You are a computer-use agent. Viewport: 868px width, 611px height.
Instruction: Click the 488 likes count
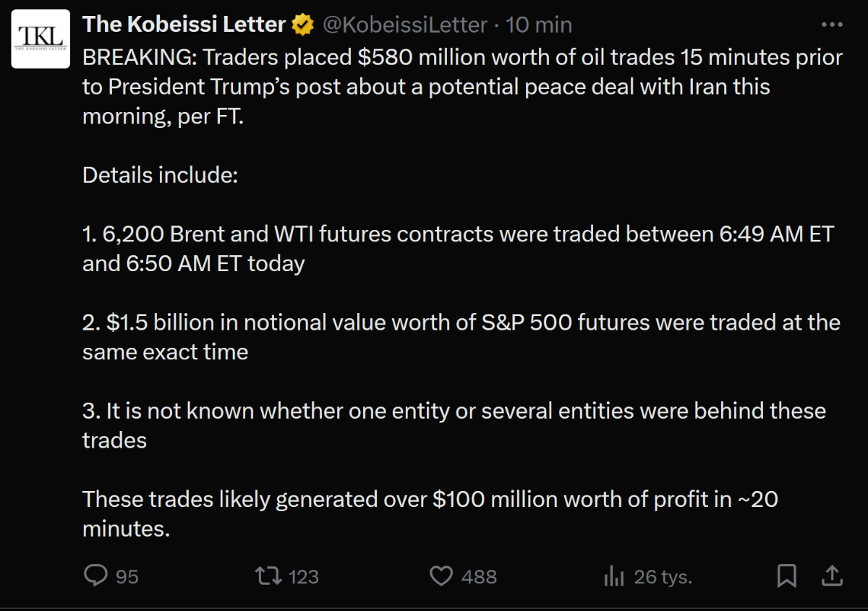click(x=479, y=576)
